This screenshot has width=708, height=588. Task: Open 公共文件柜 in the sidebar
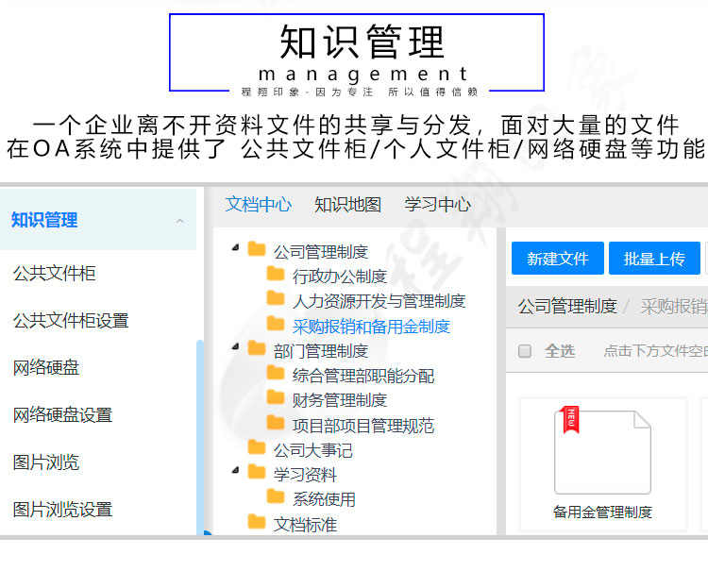point(54,273)
